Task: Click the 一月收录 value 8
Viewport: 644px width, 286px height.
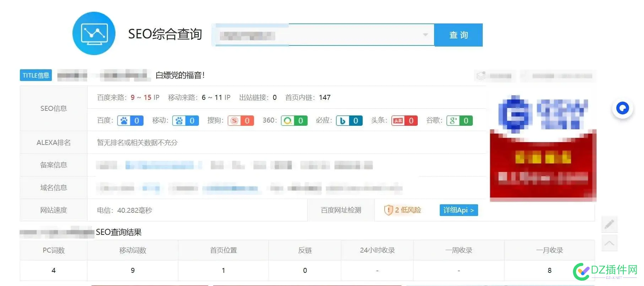Action: [550, 270]
